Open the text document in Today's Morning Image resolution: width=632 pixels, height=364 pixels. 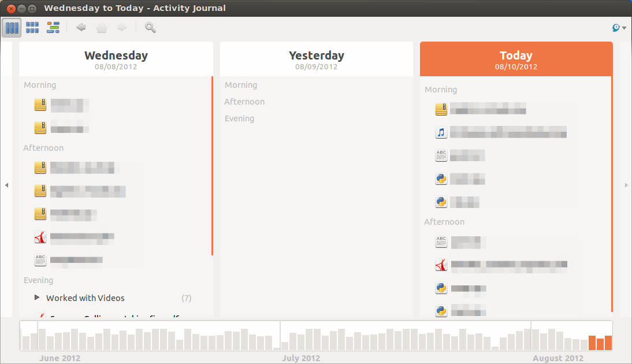460,155
